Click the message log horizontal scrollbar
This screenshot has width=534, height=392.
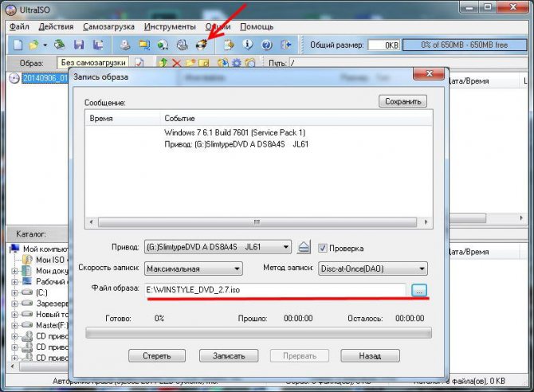(x=258, y=222)
